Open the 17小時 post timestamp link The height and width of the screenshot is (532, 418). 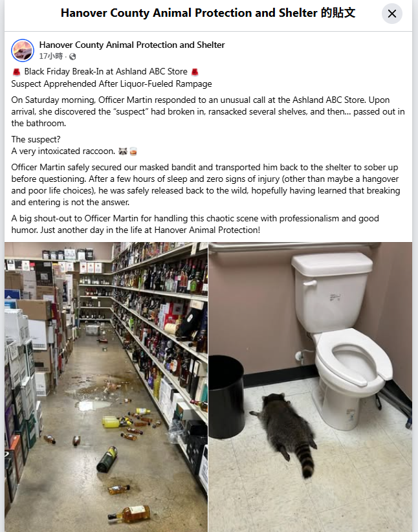coord(51,56)
